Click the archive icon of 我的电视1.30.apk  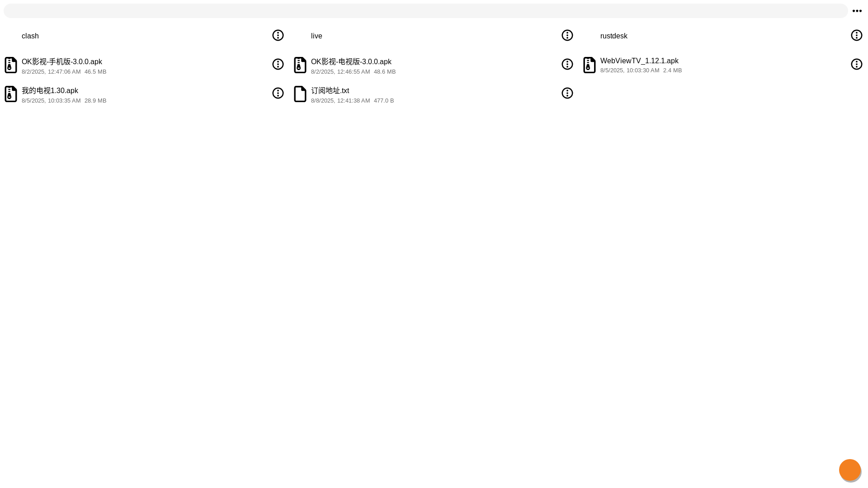11,94
